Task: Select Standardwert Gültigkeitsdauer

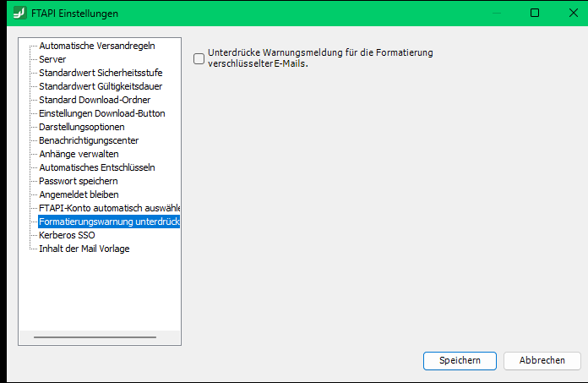Action: click(101, 86)
